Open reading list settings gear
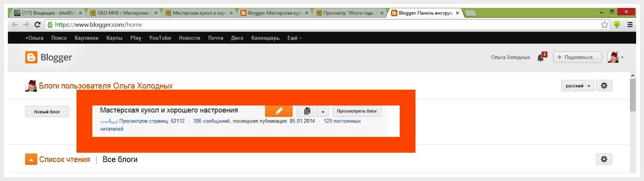This screenshot has height=181, width=644. click(604, 159)
